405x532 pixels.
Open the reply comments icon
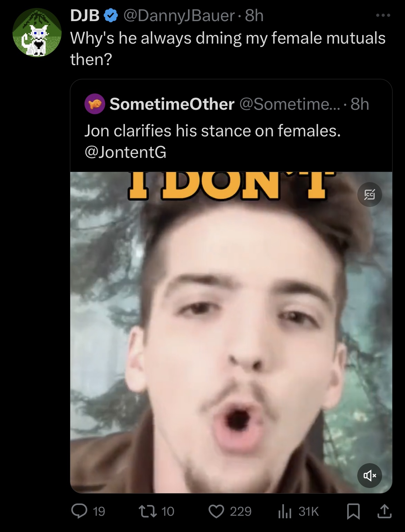pos(79,511)
